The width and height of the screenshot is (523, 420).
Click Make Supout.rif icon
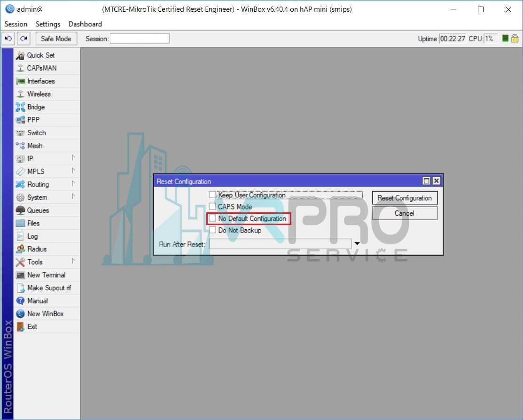pyautogui.click(x=20, y=288)
